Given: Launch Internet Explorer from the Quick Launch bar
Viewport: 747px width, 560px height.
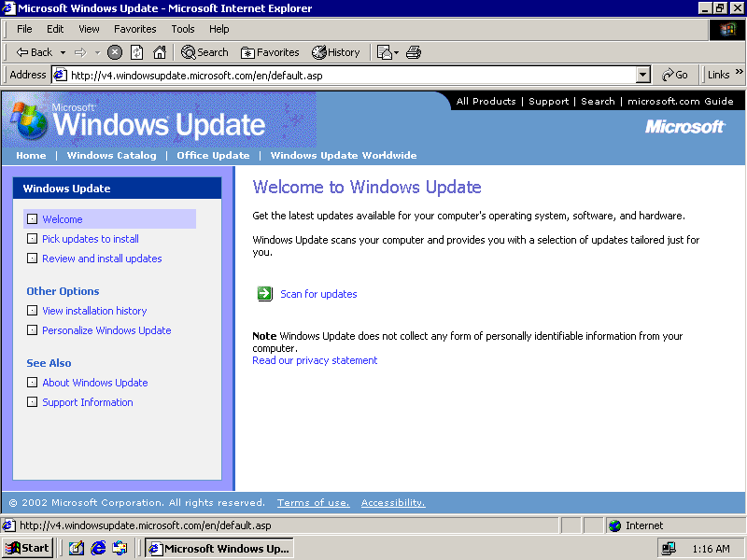Looking at the screenshot, I should point(98,548).
